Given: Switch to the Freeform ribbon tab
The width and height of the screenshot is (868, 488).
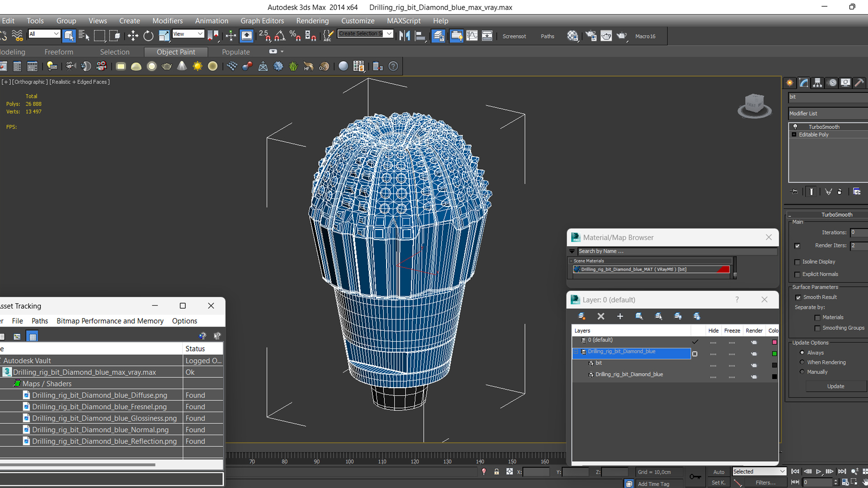Looking at the screenshot, I should [x=59, y=52].
